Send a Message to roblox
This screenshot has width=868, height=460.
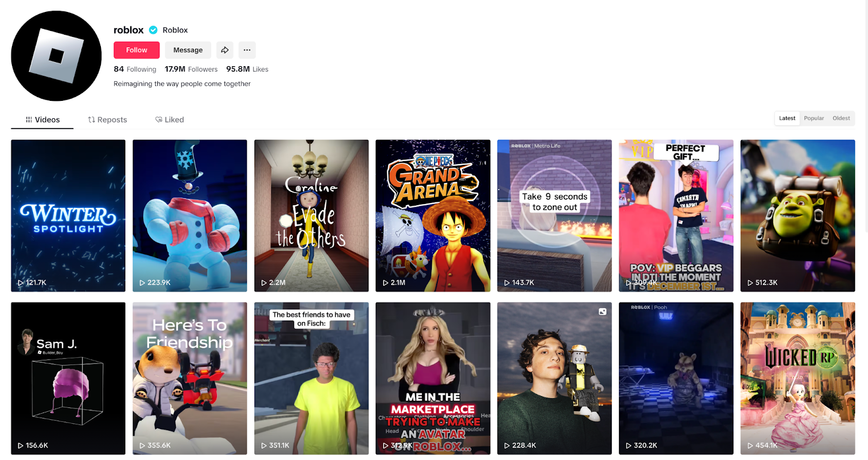(188, 50)
